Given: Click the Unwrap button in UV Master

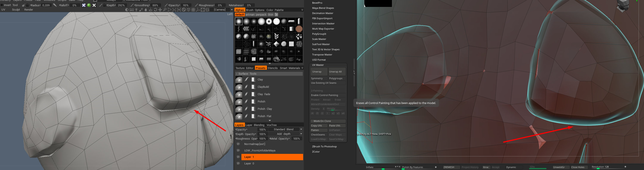Looking at the screenshot, I should click(x=319, y=72).
